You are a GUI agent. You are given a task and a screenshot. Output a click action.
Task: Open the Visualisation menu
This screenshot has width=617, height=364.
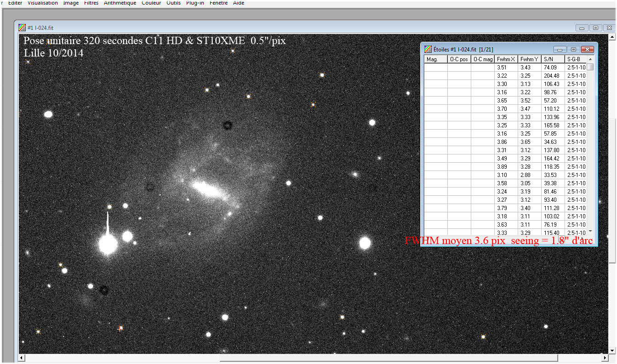point(43,3)
